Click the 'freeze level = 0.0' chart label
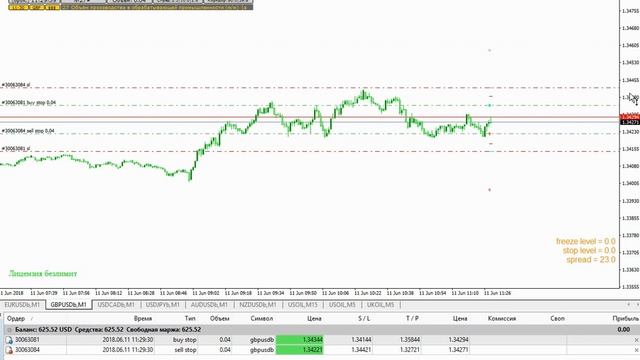The image size is (640, 360). [x=586, y=242]
